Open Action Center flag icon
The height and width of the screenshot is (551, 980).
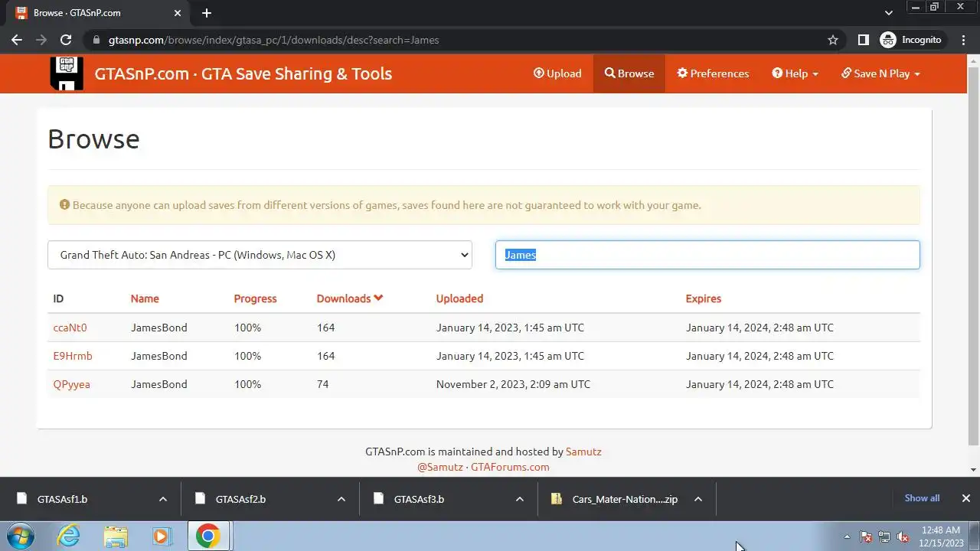(x=866, y=536)
